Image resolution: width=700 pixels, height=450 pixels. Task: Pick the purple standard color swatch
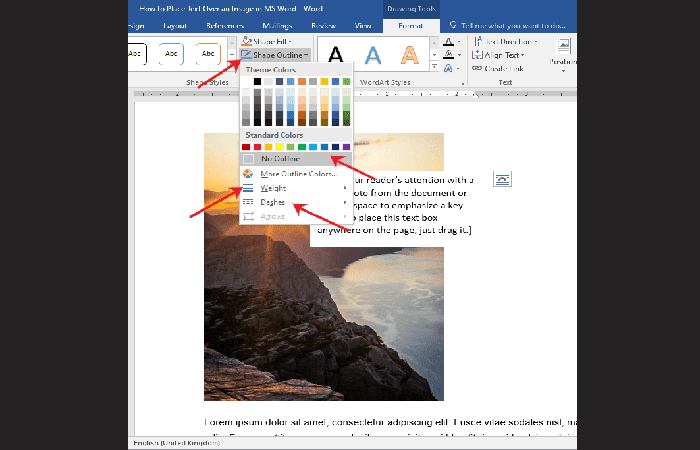(346, 146)
